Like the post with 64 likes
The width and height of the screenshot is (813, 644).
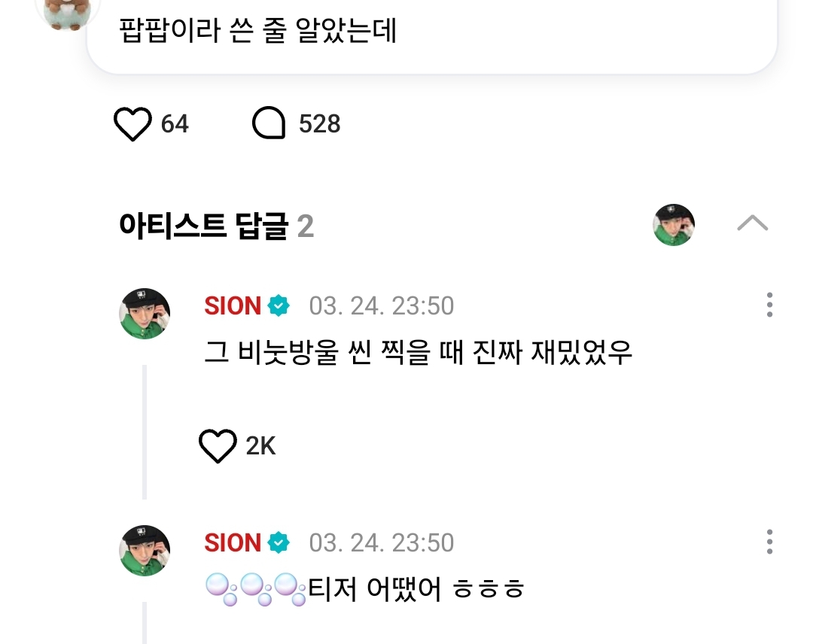(132, 124)
